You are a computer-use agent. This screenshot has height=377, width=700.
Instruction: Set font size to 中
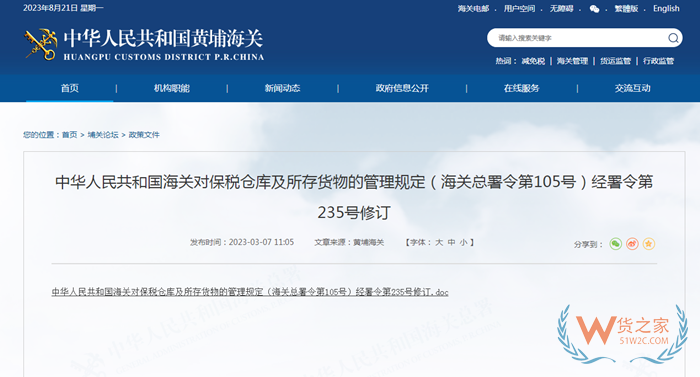coord(451,242)
